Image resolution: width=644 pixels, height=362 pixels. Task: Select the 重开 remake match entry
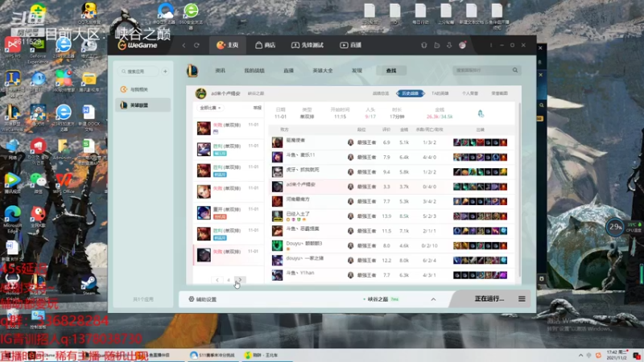pyautogui.click(x=229, y=212)
